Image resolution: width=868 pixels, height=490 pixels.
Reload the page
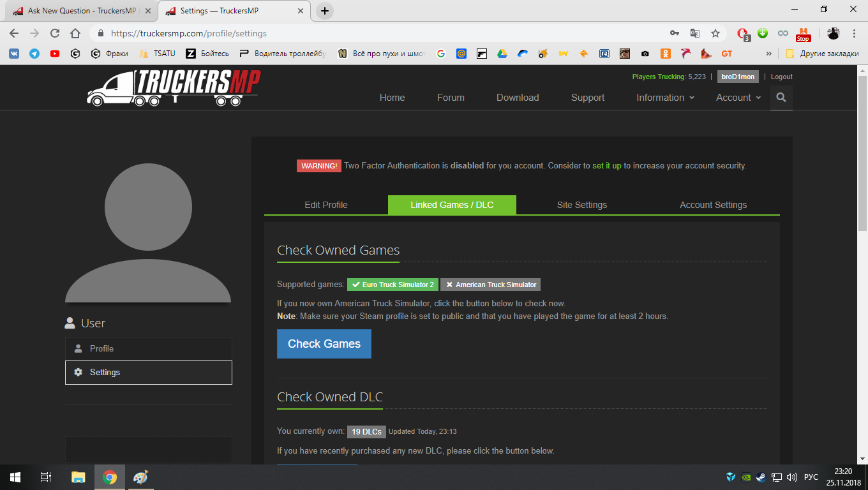pos(55,33)
